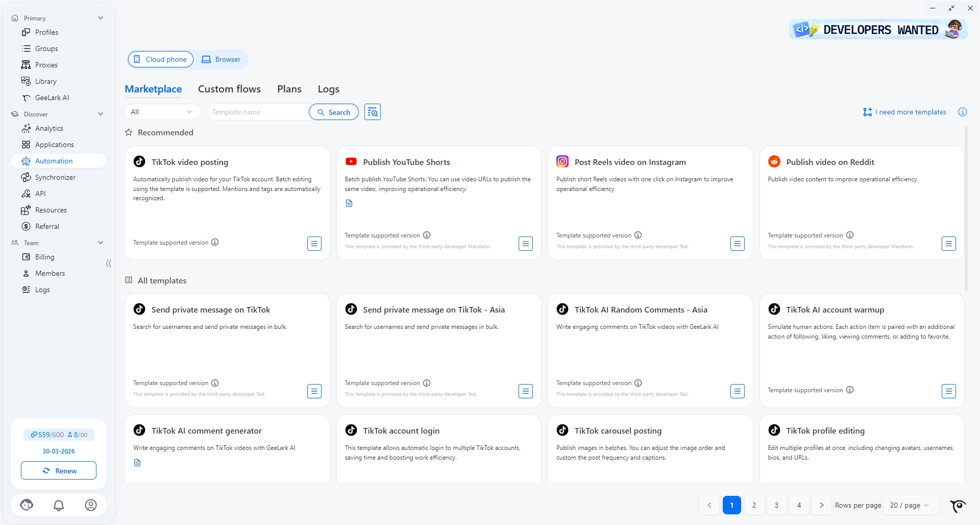
Task: Open the notifications bell
Action: tap(59, 505)
